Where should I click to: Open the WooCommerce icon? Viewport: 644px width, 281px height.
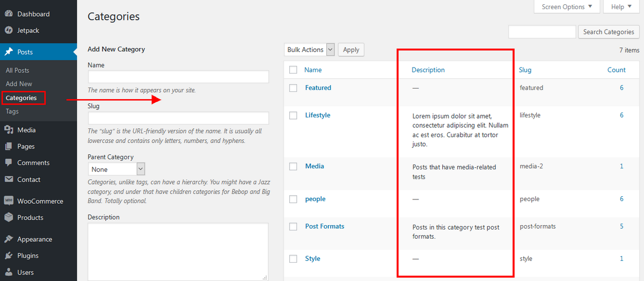point(9,201)
